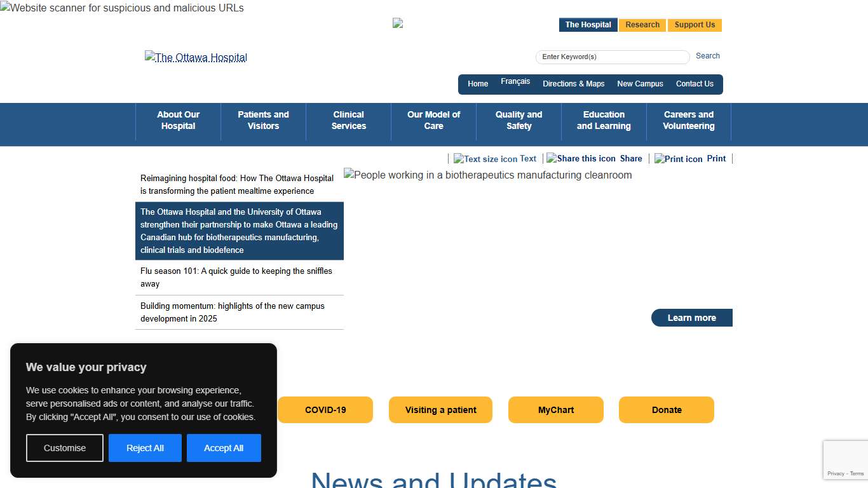
Task: Switch to the Research tab
Action: 642,25
